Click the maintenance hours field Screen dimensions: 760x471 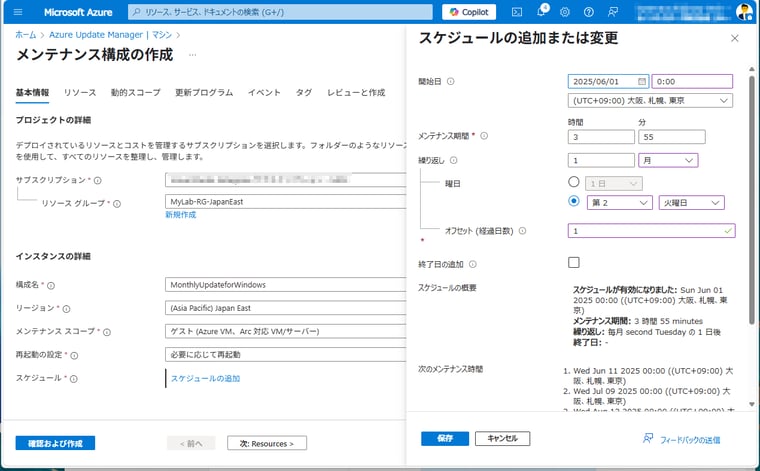pos(601,137)
